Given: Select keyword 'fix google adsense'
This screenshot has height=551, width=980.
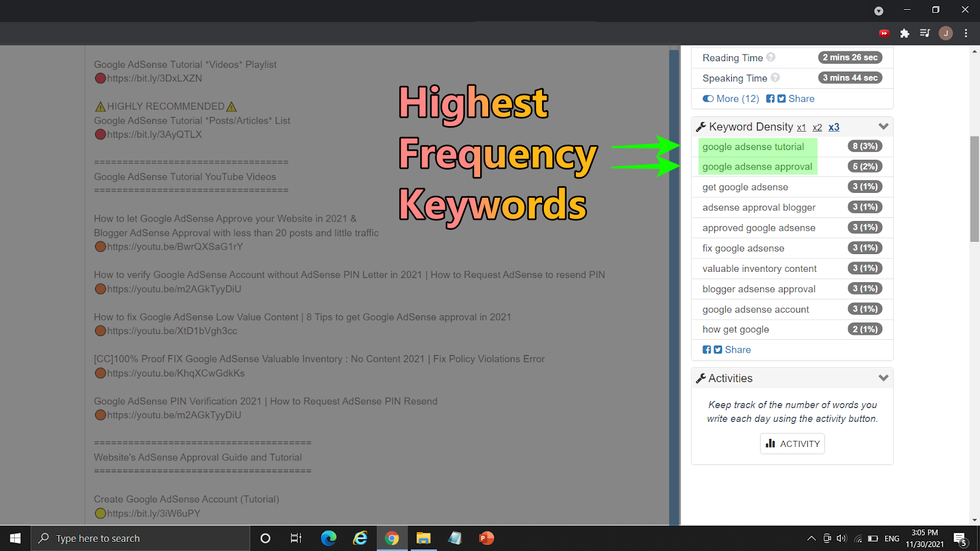Looking at the screenshot, I should tap(743, 248).
